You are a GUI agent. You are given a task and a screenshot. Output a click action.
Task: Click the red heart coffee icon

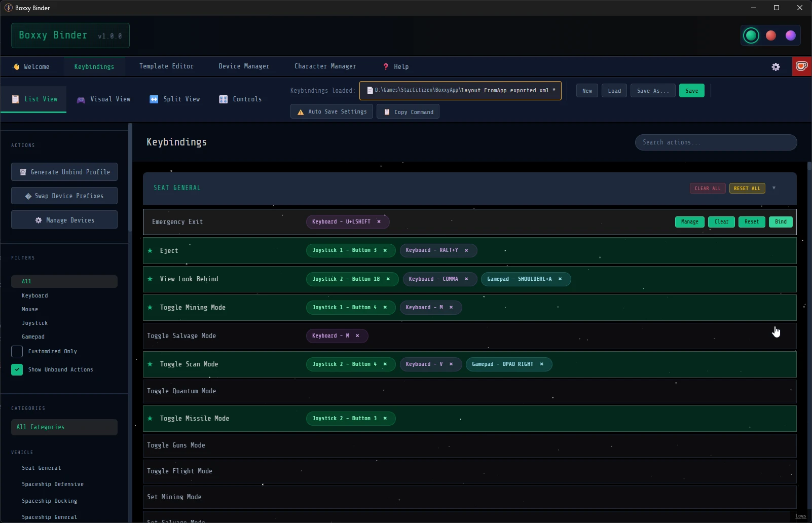(x=802, y=66)
